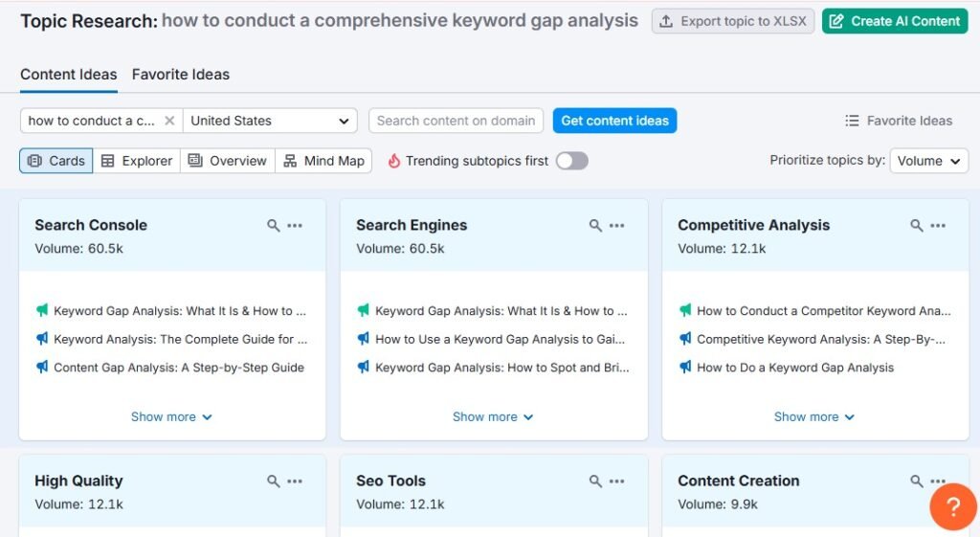Click the flame icon next to Trending subtopics
The image size is (980, 537).
point(393,161)
